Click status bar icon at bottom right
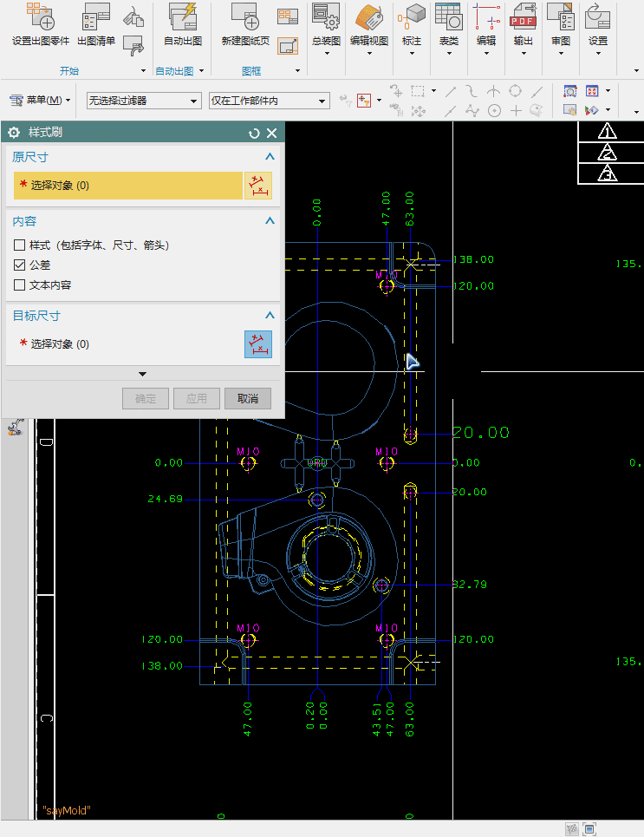The width and height of the screenshot is (644, 837). pos(589,829)
